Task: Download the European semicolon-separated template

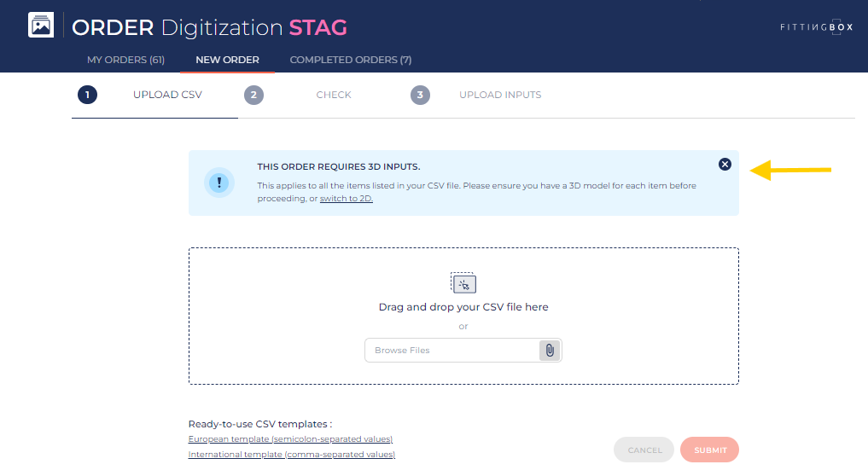Action: [x=290, y=439]
